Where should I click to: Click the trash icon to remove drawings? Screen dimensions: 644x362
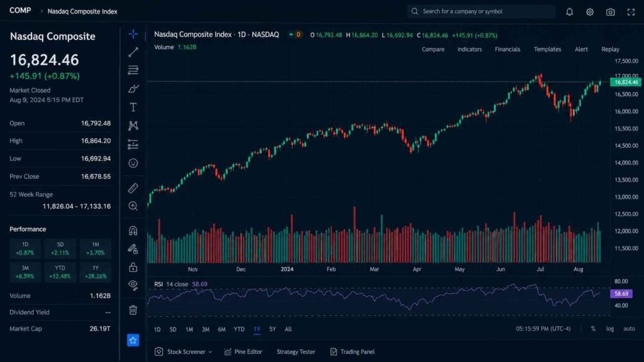coord(133,310)
